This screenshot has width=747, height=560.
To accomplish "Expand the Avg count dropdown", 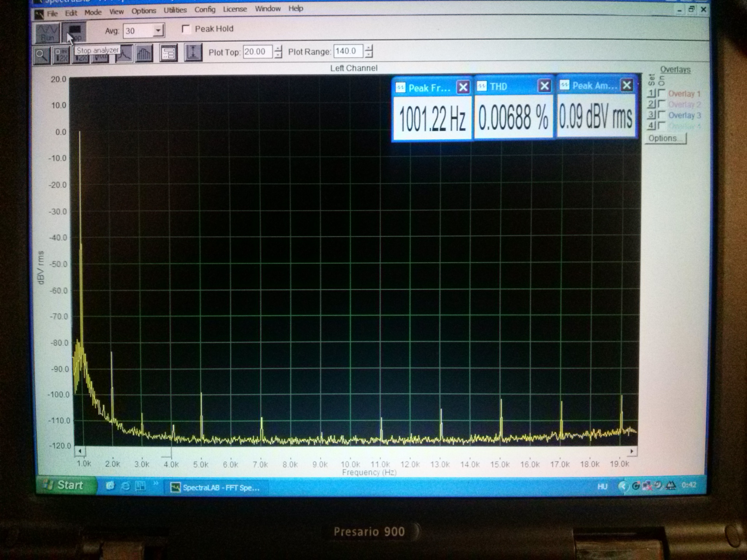I will coord(158,30).
